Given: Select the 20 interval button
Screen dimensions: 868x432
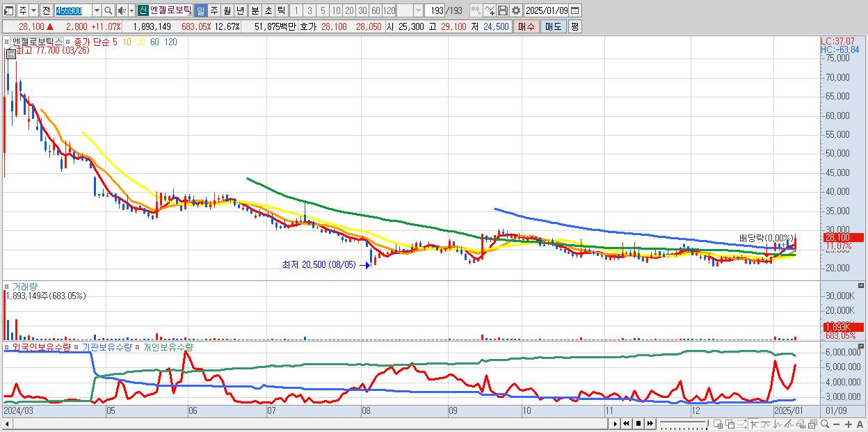Looking at the screenshot, I should [349, 10].
